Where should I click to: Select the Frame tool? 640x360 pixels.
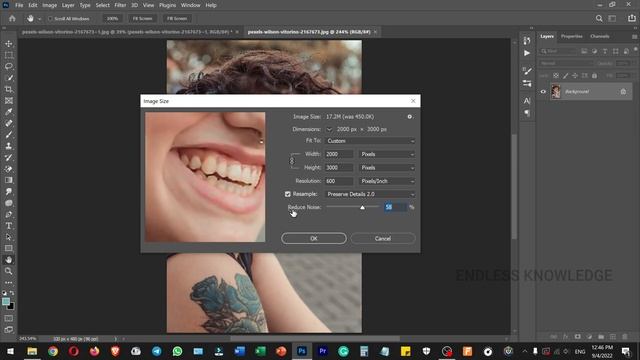point(9,100)
